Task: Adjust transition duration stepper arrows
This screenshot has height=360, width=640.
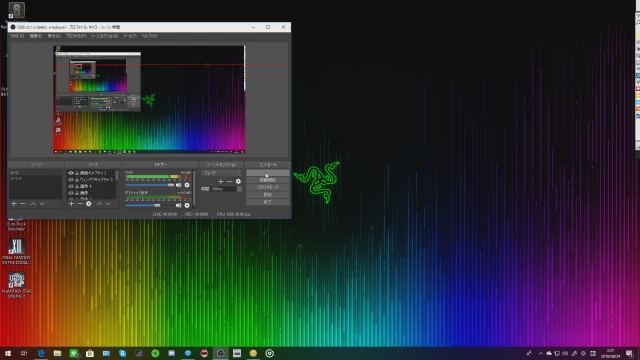Action: (239, 189)
